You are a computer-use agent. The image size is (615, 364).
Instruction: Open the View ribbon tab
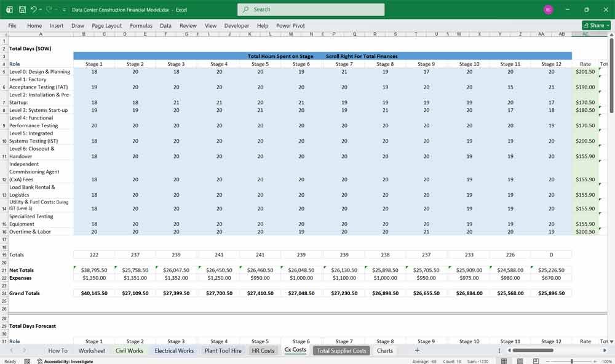210,25
